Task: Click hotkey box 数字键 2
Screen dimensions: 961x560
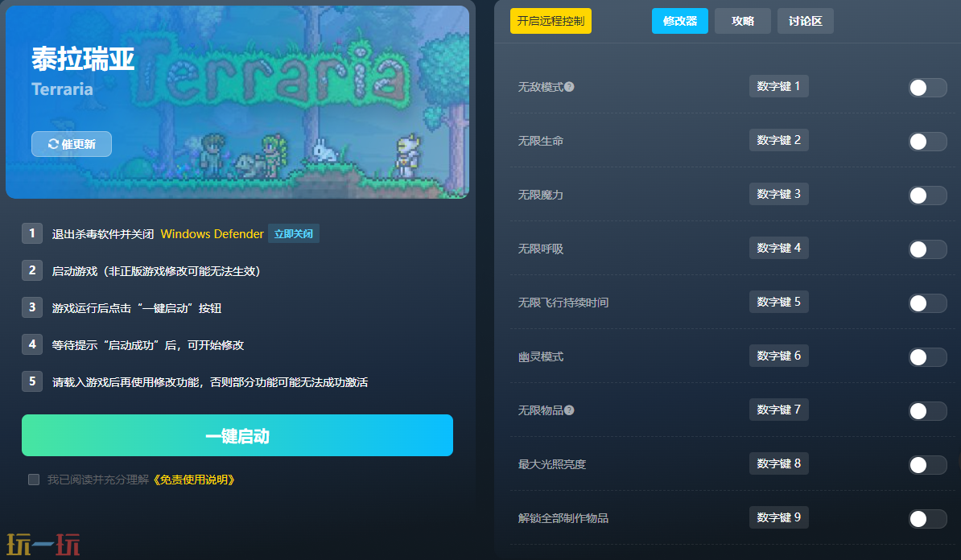Action: coord(778,140)
